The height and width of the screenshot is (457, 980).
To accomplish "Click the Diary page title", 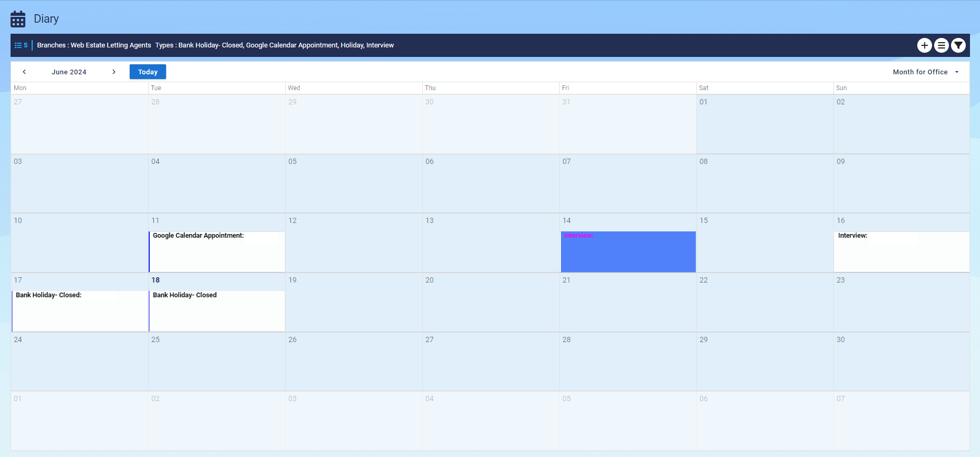I will point(46,19).
